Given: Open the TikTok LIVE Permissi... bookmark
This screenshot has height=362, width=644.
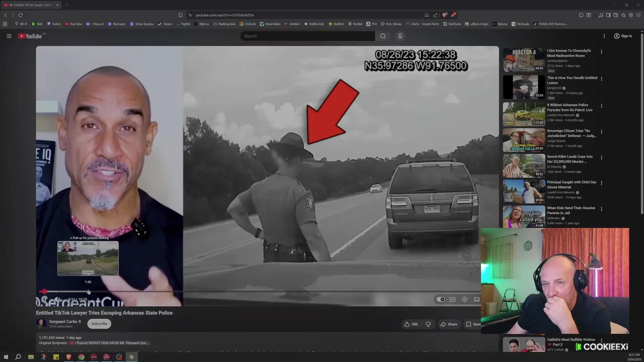Looking at the screenshot, I should 550,24.
